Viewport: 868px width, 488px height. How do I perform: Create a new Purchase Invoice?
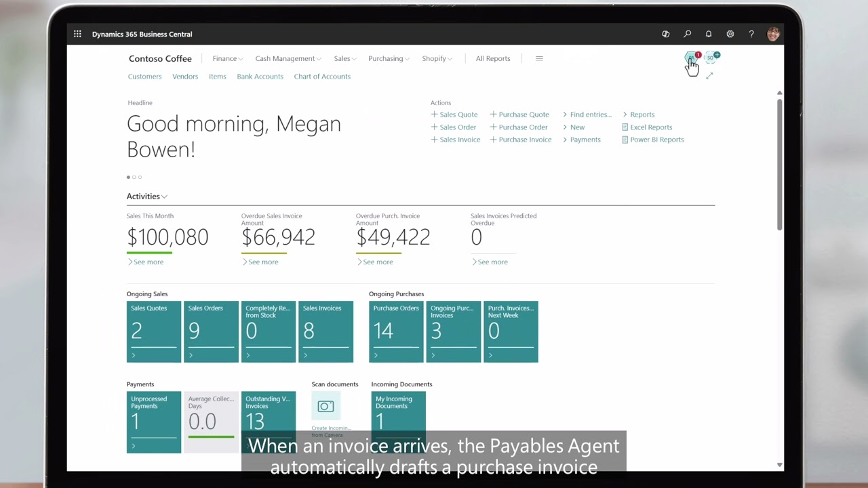[521, 140]
